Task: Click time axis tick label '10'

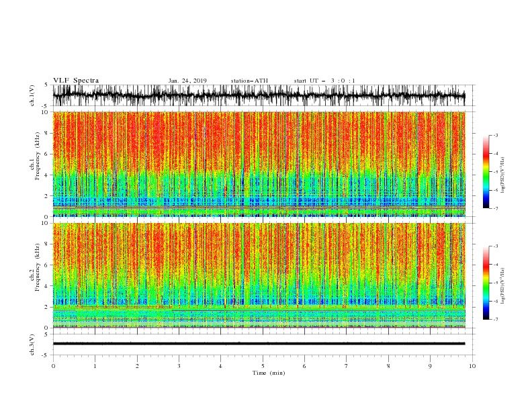Action: click(x=472, y=366)
